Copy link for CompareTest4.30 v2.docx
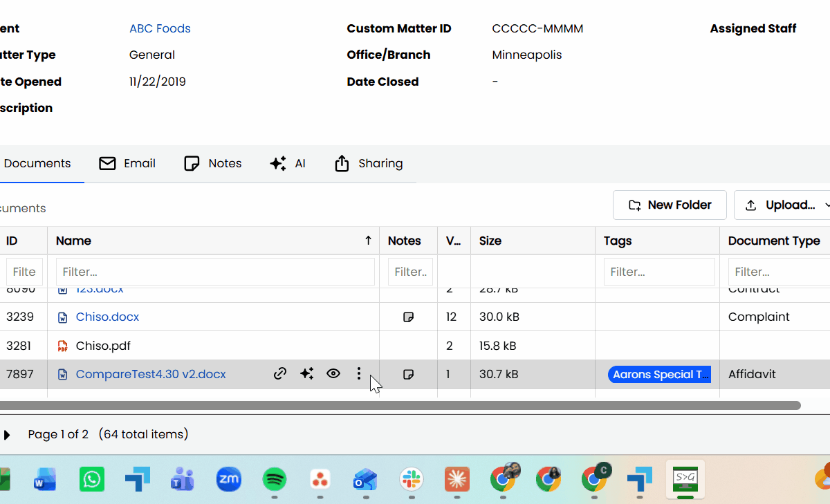830x504 pixels. point(280,374)
